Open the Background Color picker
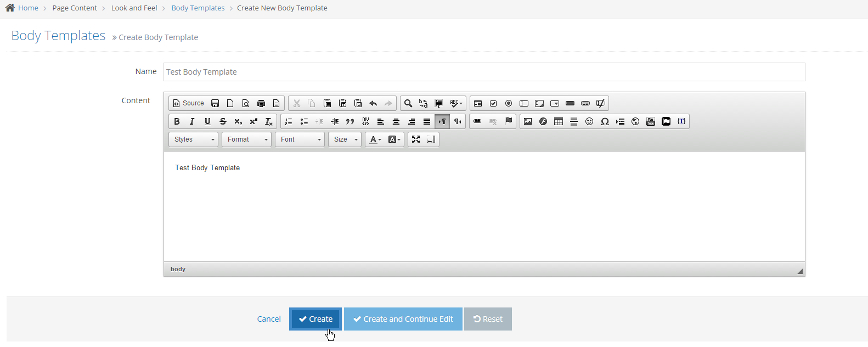The height and width of the screenshot is (347, 868). point(394,139)
